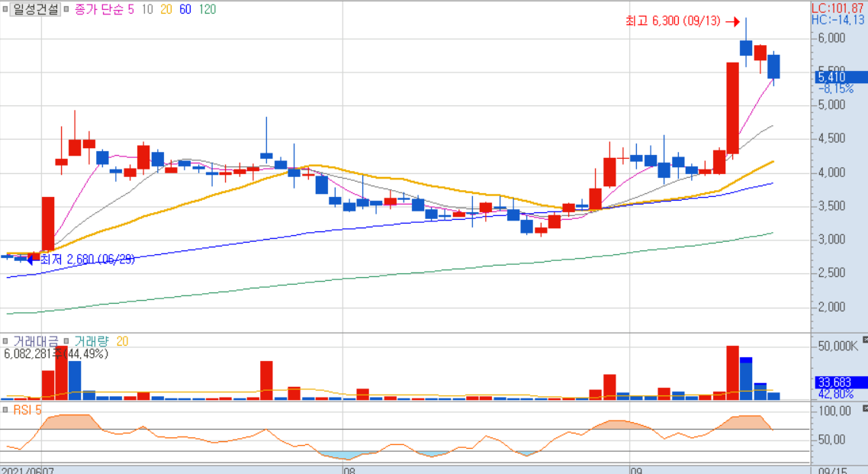
Task: Click the 일성건설 stock name button
Action: click(x=35, y=9)
